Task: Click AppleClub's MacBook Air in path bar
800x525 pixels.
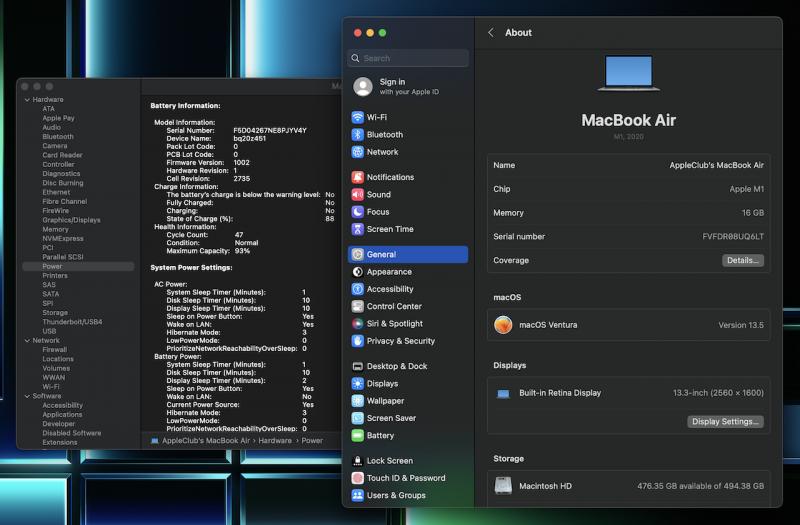Action: pyautogui.click(x=206, y=440)
